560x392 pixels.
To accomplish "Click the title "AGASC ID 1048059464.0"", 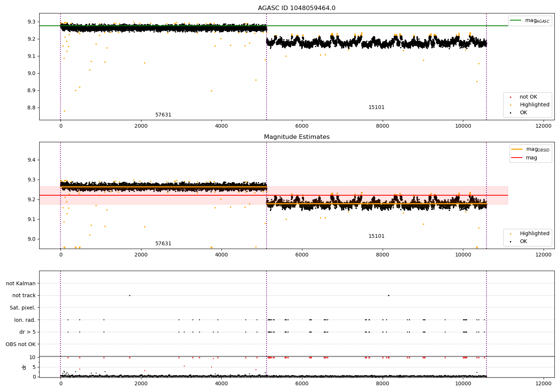I will 296,8.
